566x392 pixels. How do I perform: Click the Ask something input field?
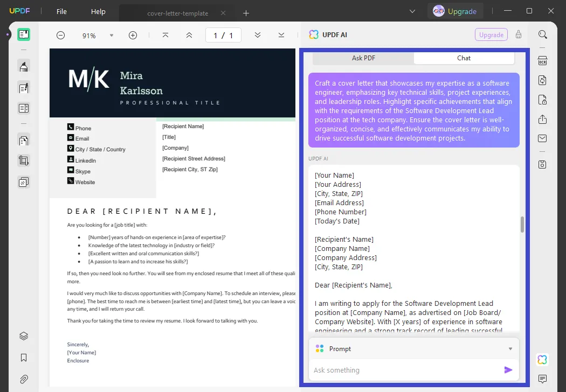click(399, 370)
